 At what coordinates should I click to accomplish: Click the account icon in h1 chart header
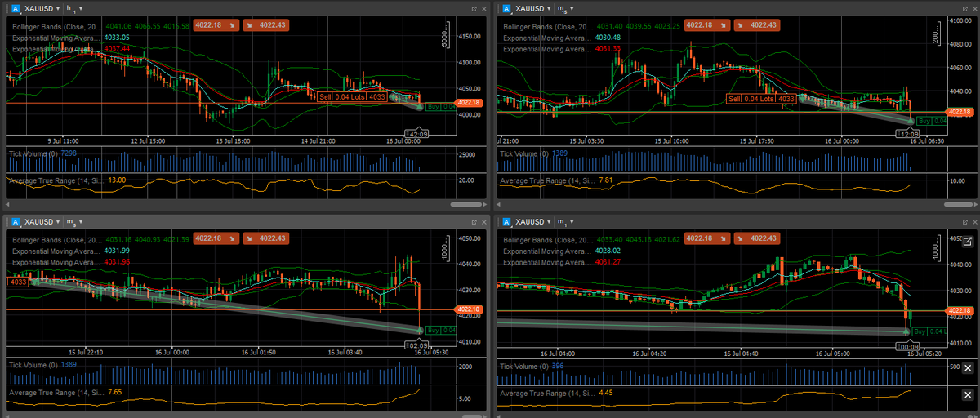point(16,8)
